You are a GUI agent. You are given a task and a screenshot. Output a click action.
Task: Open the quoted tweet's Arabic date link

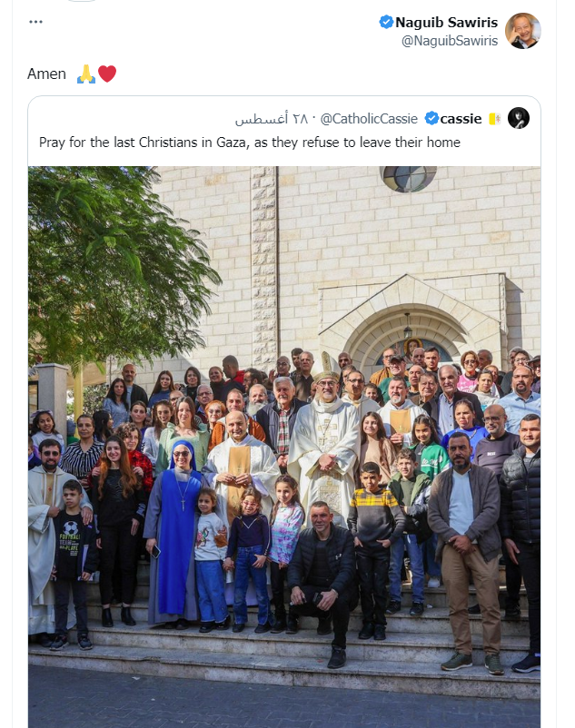coord(272,119)
